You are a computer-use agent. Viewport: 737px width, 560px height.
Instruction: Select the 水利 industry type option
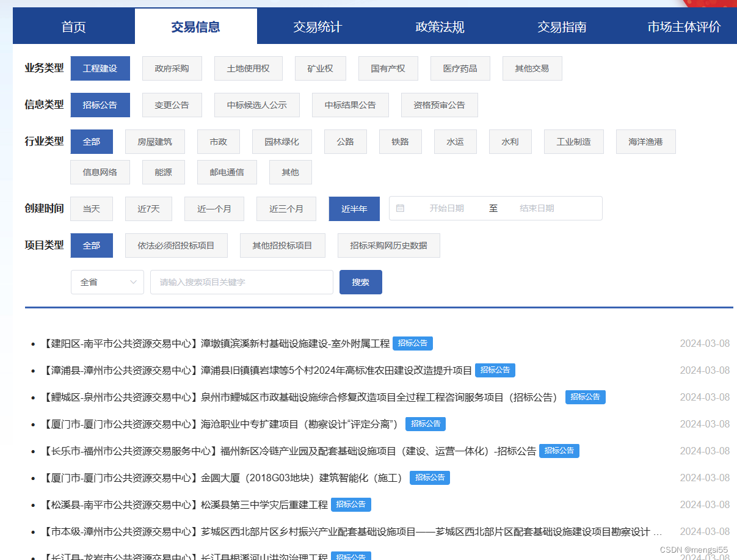(510, 141)
